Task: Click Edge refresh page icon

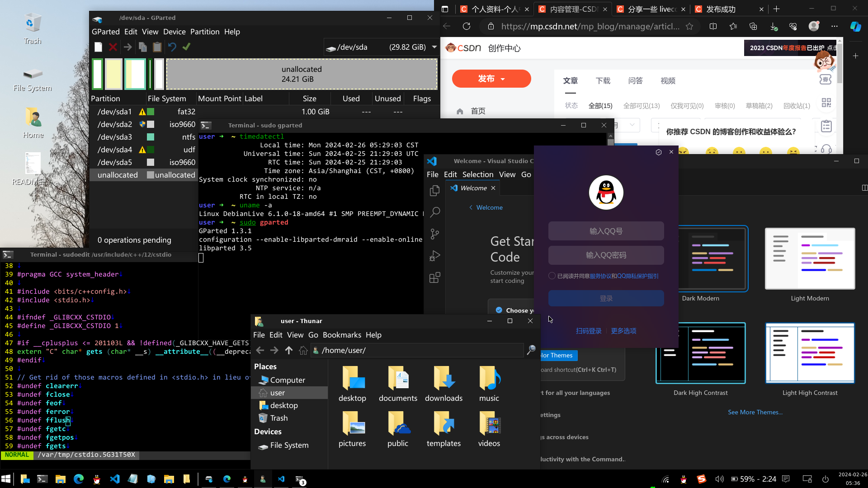Action: [x=467, y=26]
